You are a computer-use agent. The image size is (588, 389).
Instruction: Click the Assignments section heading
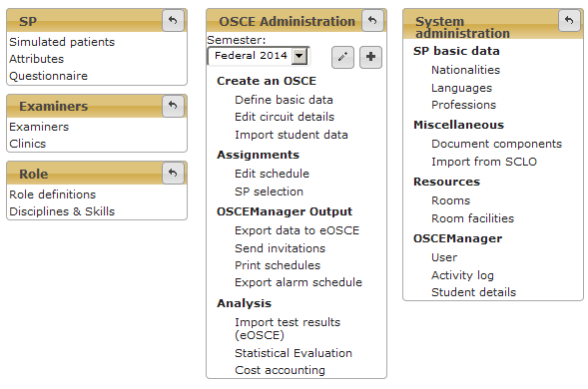pyautogui.click(x=258, y=155)
